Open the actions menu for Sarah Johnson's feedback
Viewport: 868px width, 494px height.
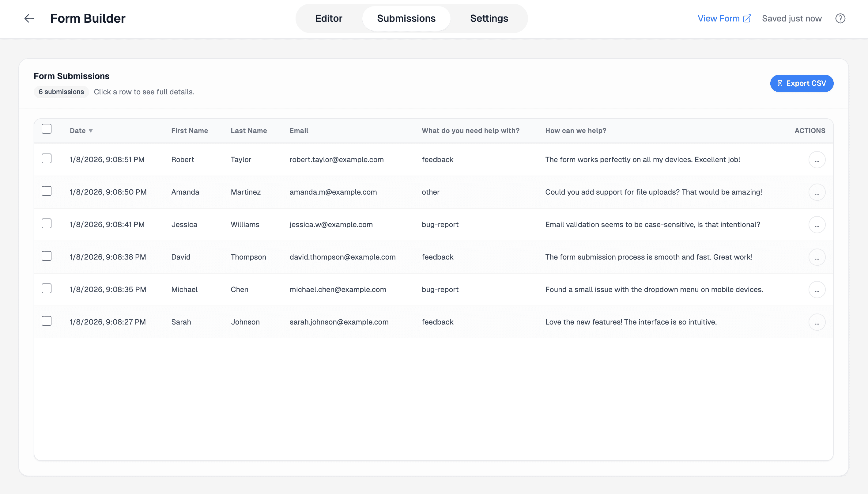tap(817, 322)
